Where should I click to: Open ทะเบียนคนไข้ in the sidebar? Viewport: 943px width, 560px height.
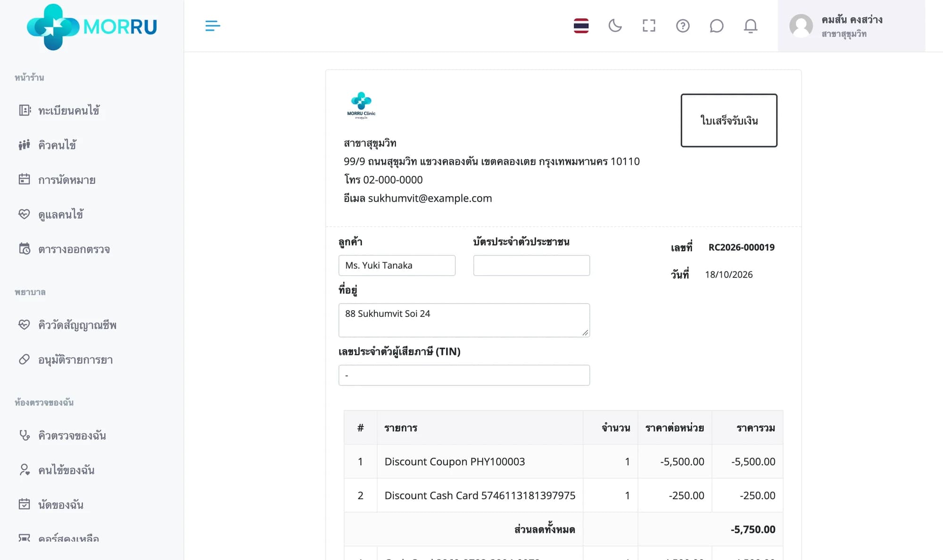pyautogui.click(x=69, y=110)
